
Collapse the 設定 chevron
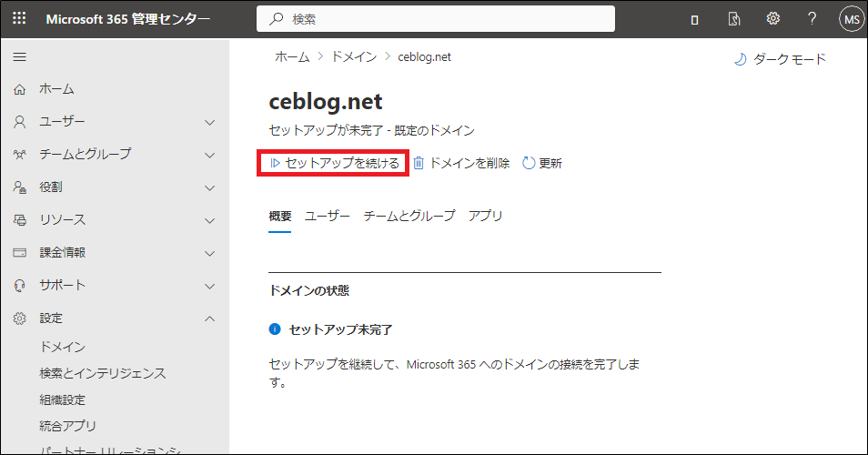pyautogui.click(x=210, y=318)
